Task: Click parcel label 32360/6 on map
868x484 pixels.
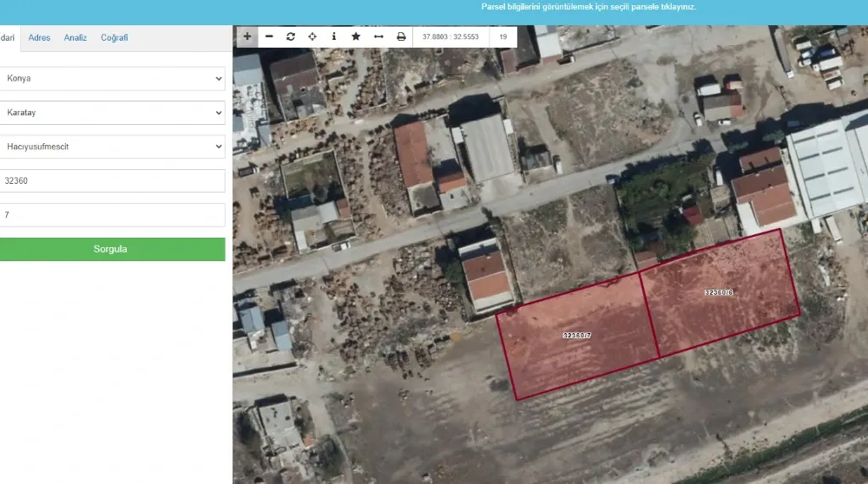Action: [x=719, y=292]
